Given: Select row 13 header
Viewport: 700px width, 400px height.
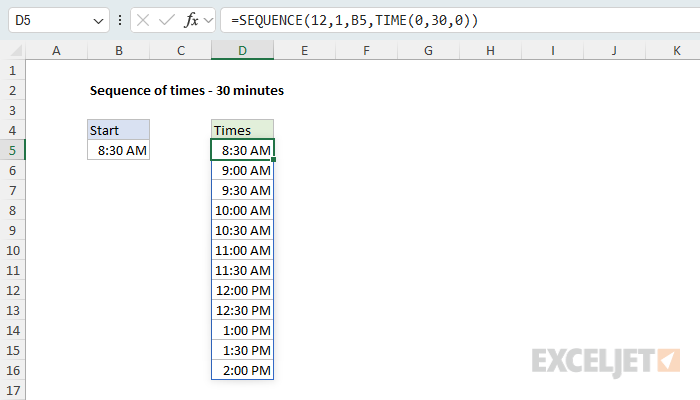Looking at the screenshot, I should coord(12,310).
